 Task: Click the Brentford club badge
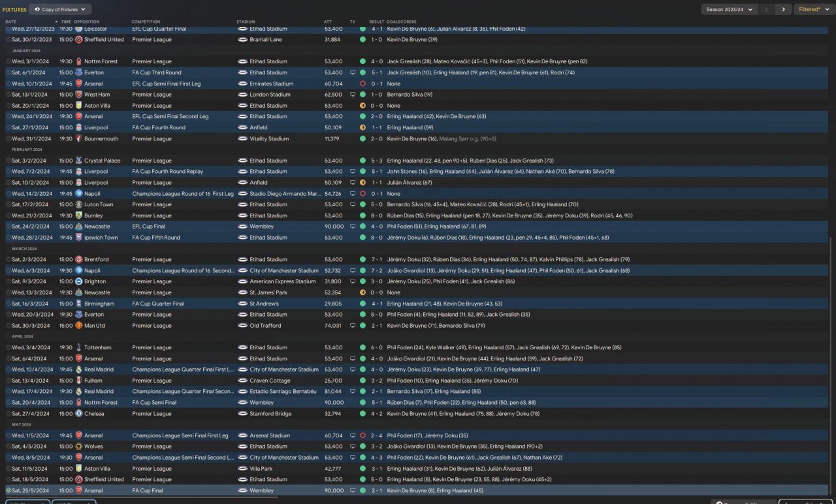pyautogui.click(x=78, y=259)
